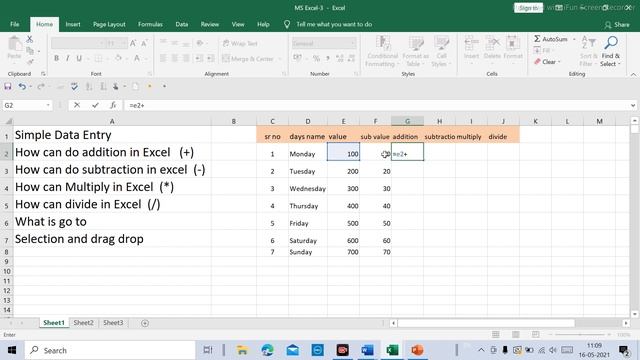Show hidden system tray icons

(x=481, y=350)
